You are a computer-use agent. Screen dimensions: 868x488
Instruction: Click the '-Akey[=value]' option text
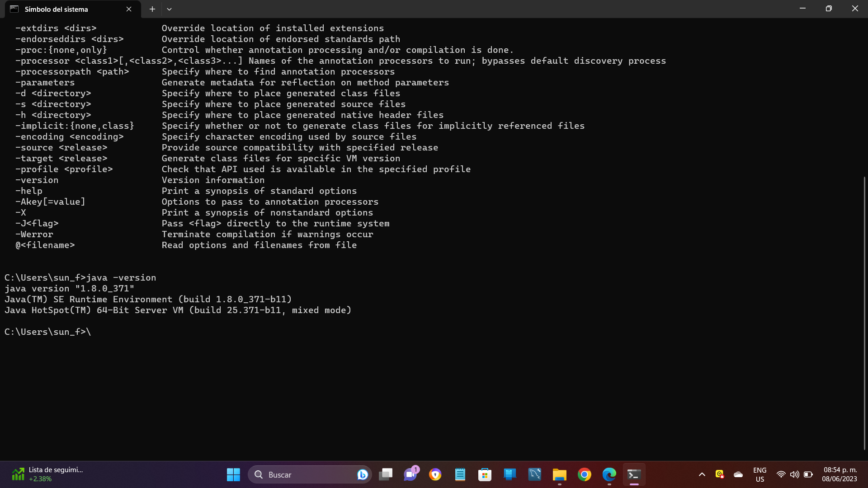[50, 202]
